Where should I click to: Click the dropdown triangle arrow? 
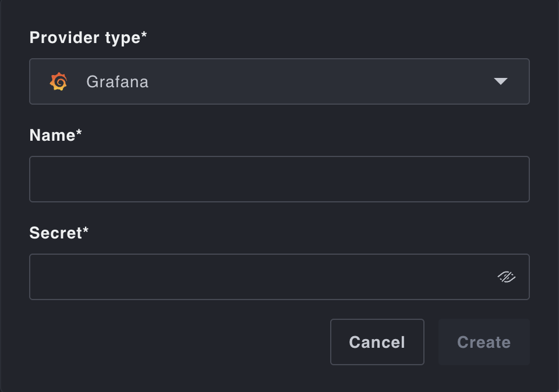[x=500, y=81]
